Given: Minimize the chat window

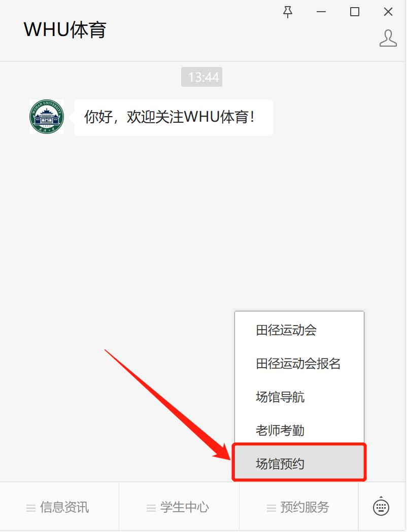Looking at the screenshot, I should (x=321, y=12).
